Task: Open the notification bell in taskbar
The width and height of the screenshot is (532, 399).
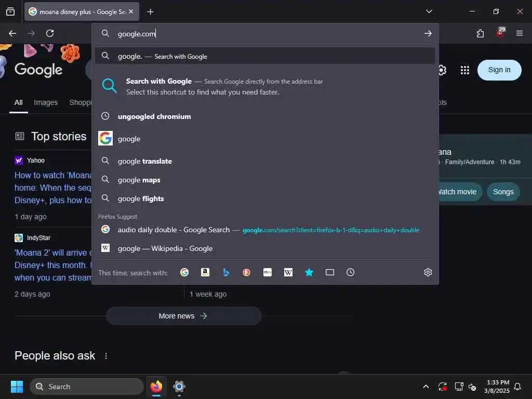Action: coord(517,387)
